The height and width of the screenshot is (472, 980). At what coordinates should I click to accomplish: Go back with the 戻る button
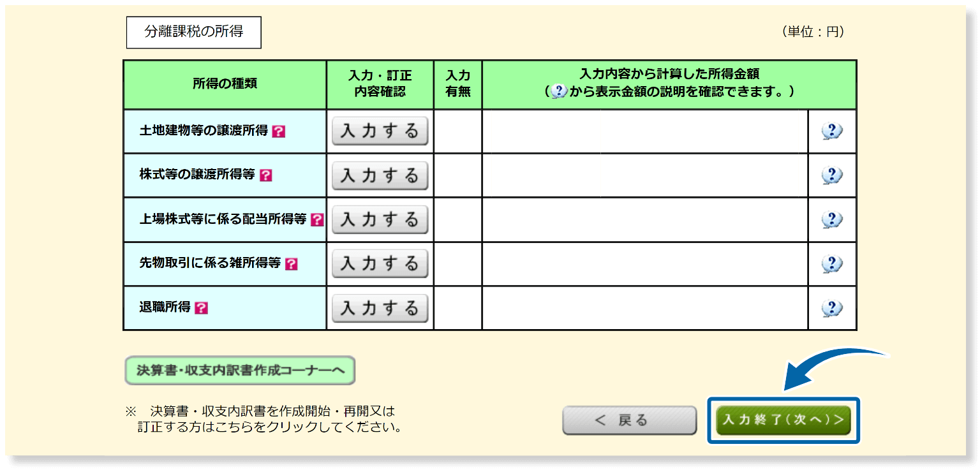(x=629, y=420)
